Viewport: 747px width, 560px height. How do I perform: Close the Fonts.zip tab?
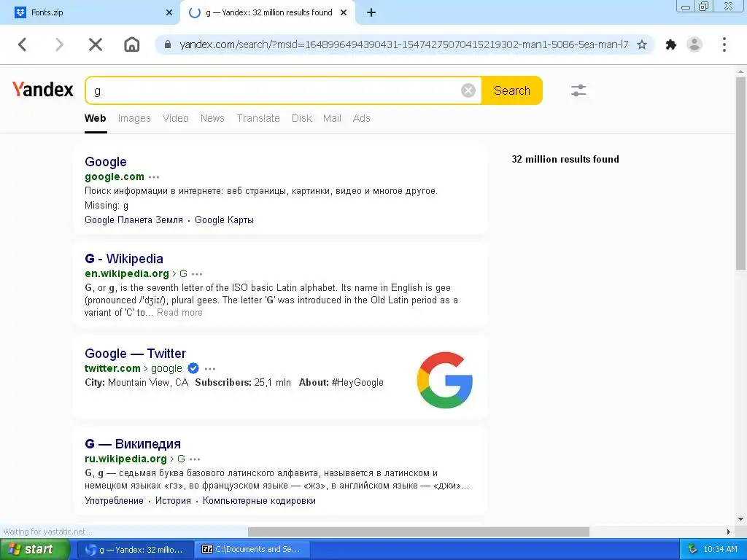169,13
